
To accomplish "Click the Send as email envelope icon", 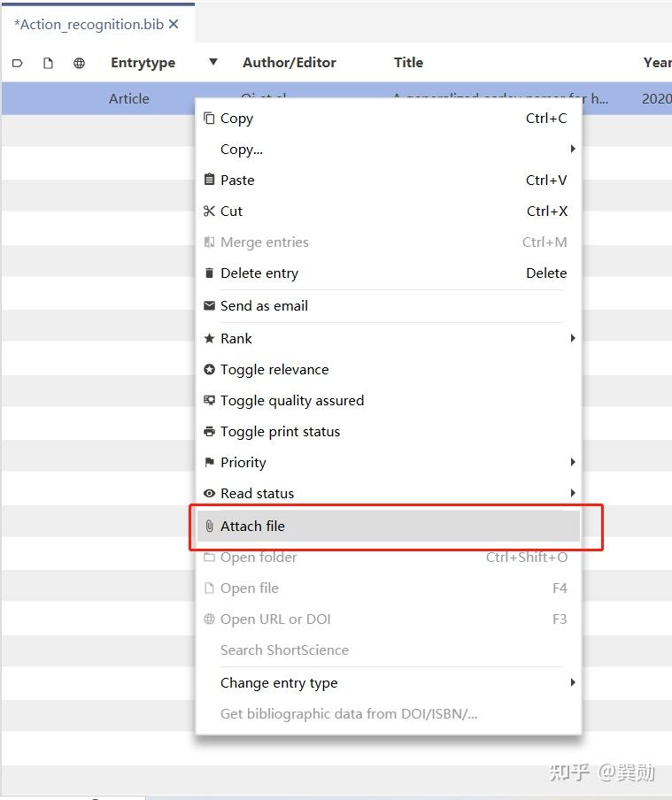I will click(x=210, y=306).
